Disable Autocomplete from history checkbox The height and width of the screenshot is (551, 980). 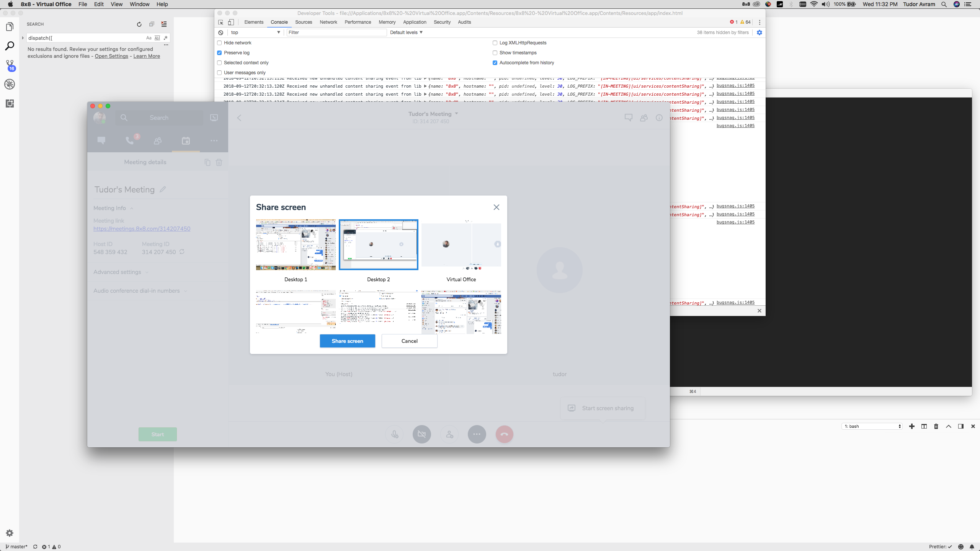[x=495, y=63]
